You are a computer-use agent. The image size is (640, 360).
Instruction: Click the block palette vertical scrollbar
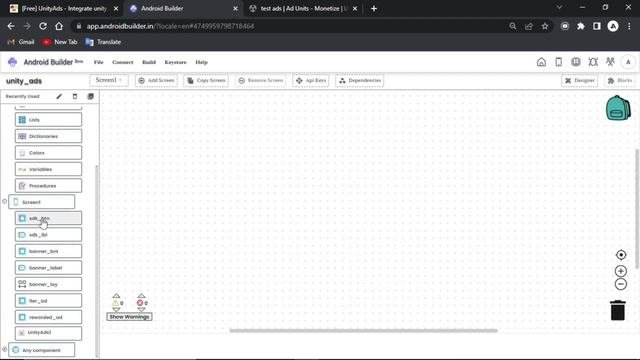pos(97,261)
